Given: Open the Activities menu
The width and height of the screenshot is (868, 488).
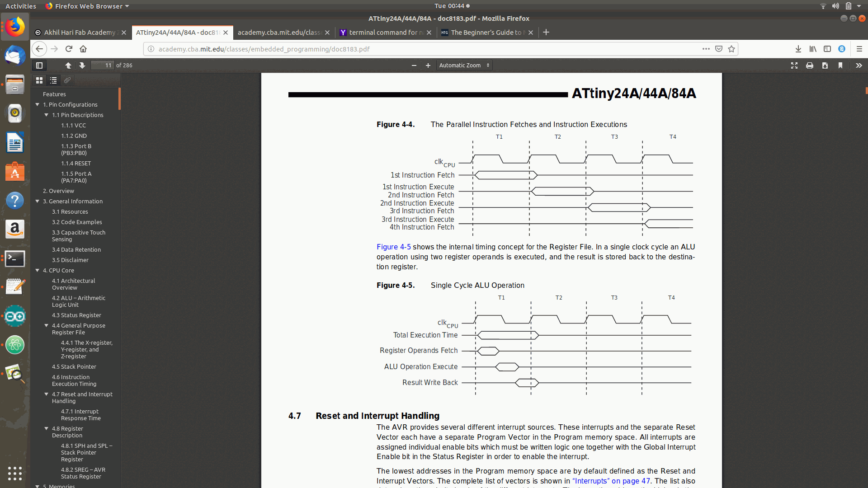Looking at the screenshot, I should point(21,6).
